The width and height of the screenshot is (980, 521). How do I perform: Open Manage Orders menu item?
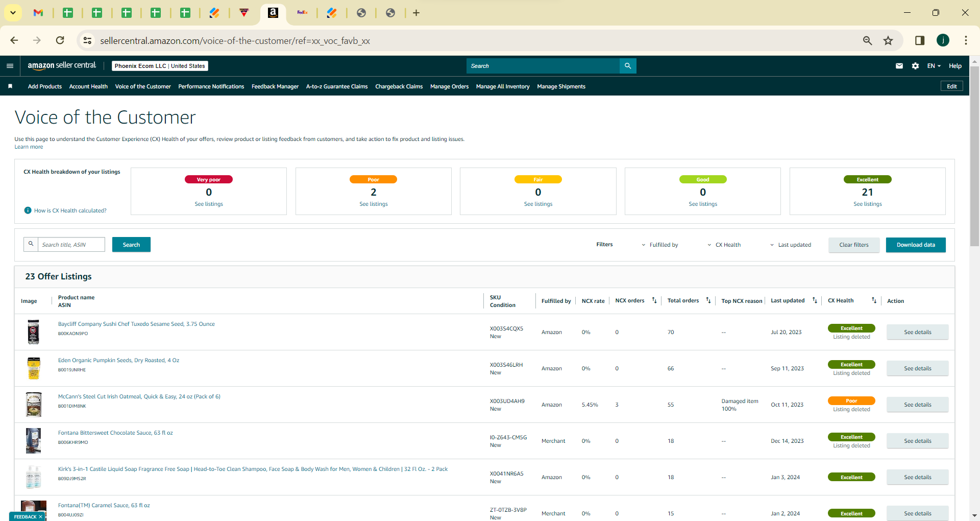(x=449, y=86)
